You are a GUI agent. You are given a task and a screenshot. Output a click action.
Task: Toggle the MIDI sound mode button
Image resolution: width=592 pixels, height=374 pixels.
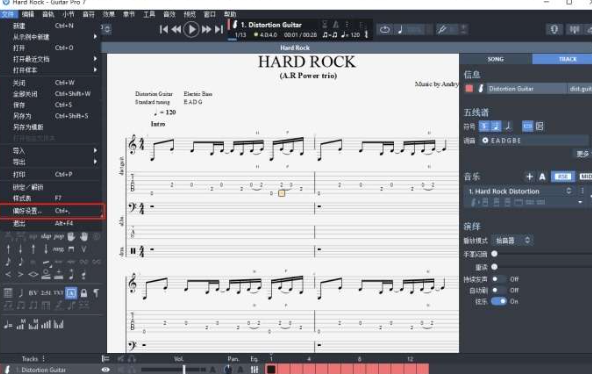[585, 176]
